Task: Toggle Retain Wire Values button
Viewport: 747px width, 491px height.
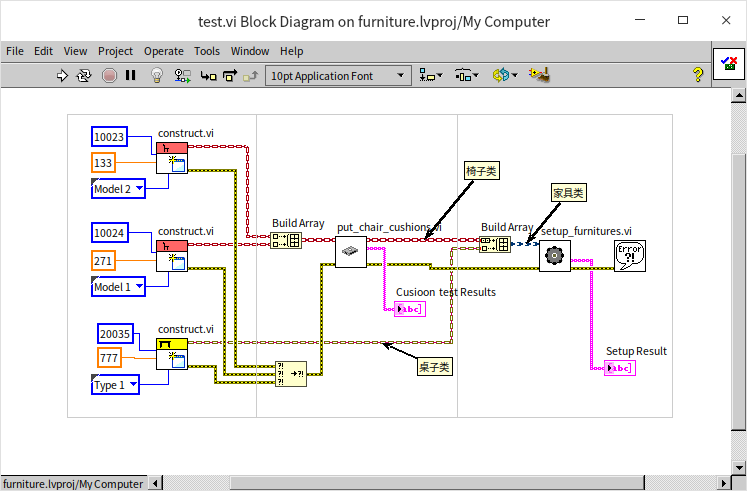Action: coord(182,76)
